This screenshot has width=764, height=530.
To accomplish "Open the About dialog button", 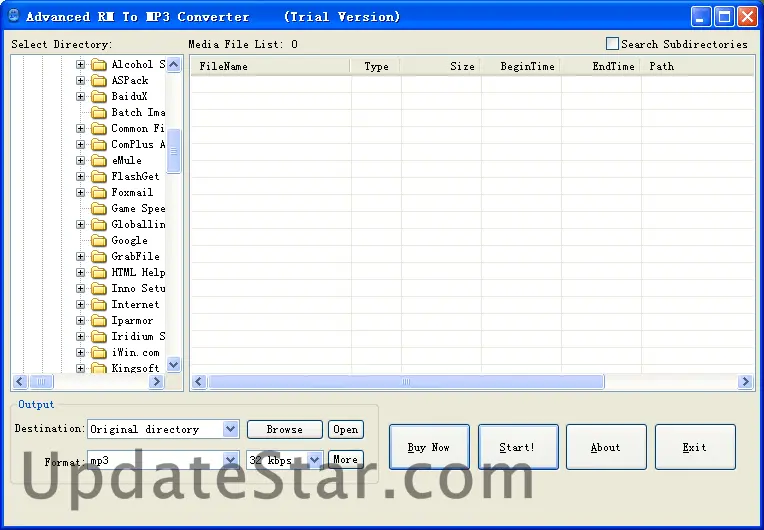I will click(606, 447).
